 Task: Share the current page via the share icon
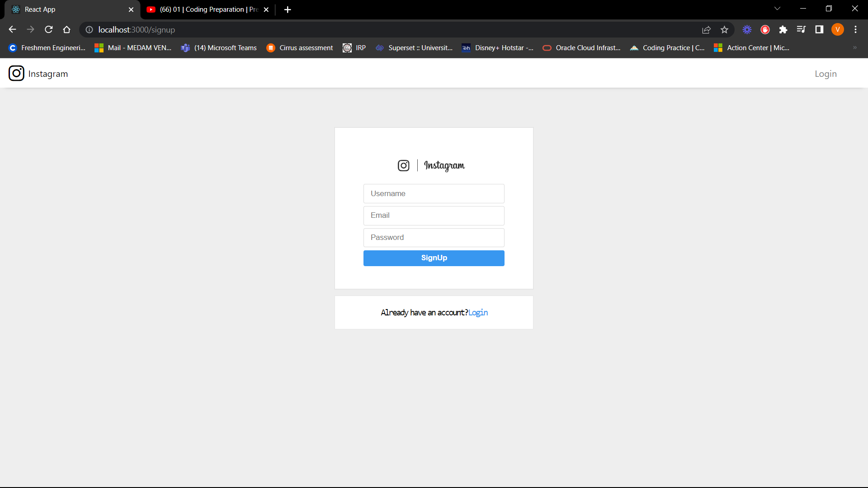click(706, 29)
